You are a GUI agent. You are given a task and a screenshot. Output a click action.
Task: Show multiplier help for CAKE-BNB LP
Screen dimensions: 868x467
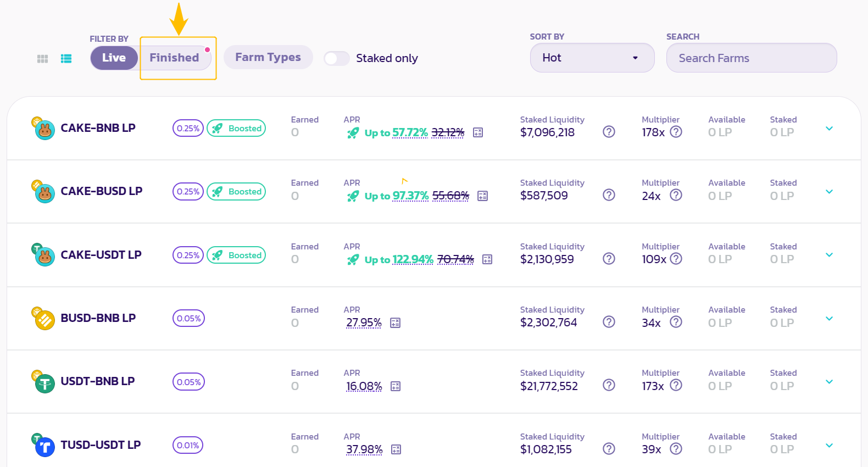(x=676, y=132)
